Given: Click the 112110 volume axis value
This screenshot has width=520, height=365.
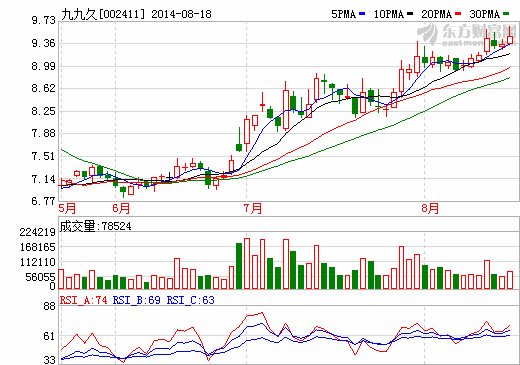Looking at the screenshot, I should (x=38, y=262).
